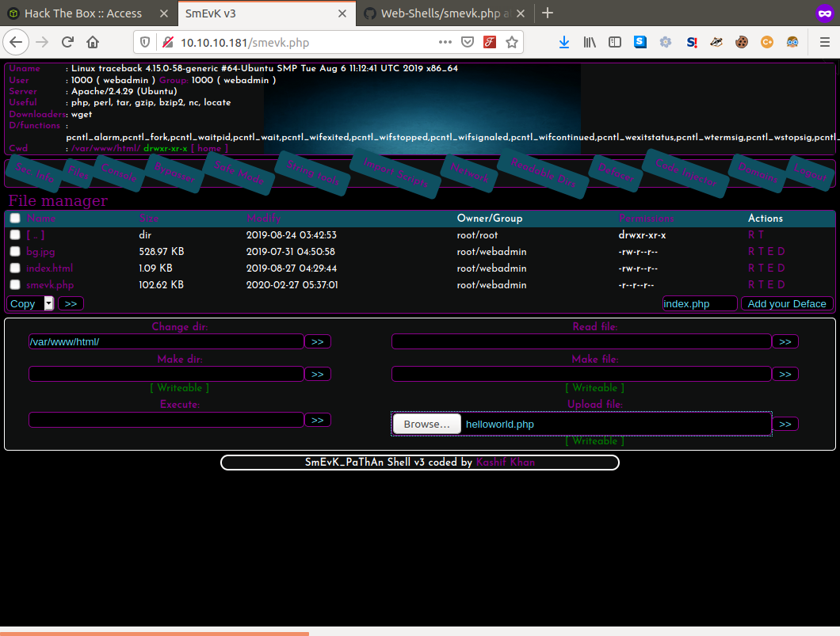The height and width of the screenshot is (636, 840).
Task: Switch to the Hack The Box Access tab
Action: 83,13
